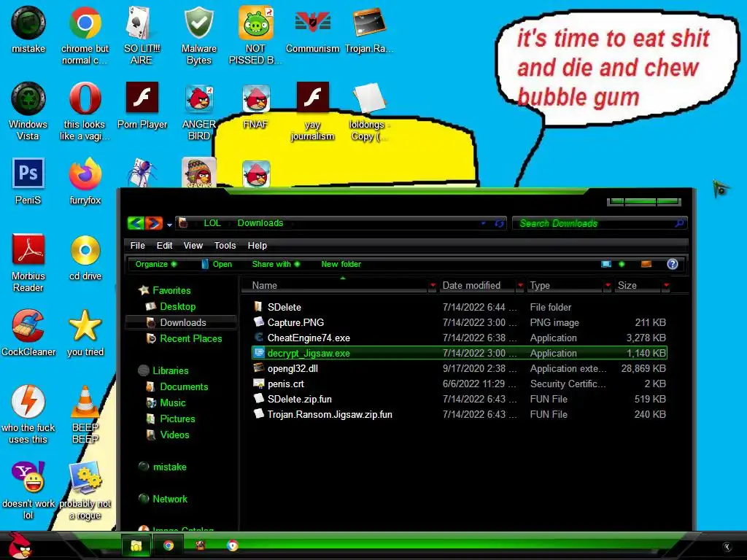This screenshot has width=747, height=560.
Task: Open the Trojan.Ra... desktop icon
Action: 369,29
